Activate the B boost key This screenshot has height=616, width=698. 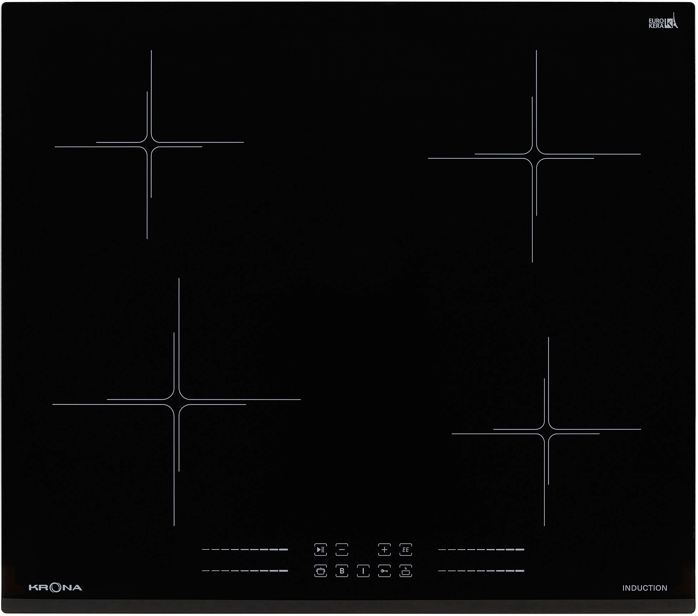tap(342, 571)
